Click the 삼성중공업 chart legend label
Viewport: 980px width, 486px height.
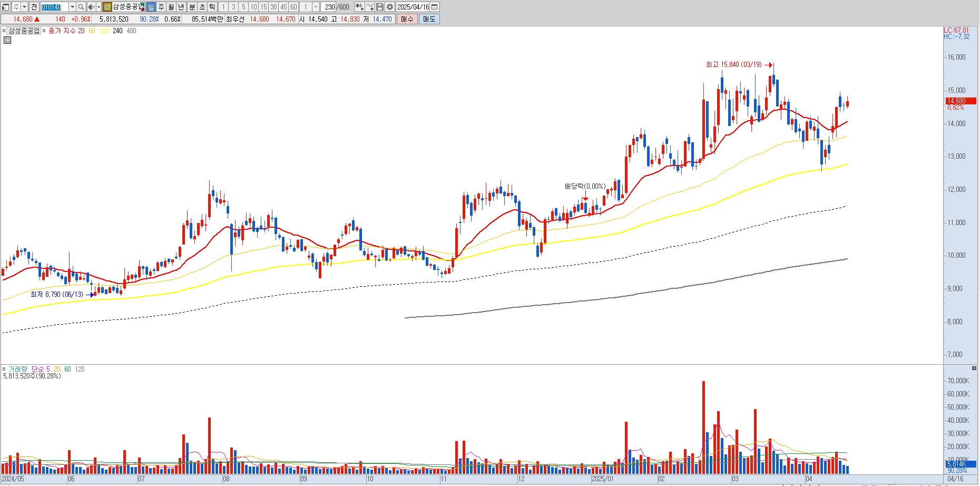(x=24, y=31)
